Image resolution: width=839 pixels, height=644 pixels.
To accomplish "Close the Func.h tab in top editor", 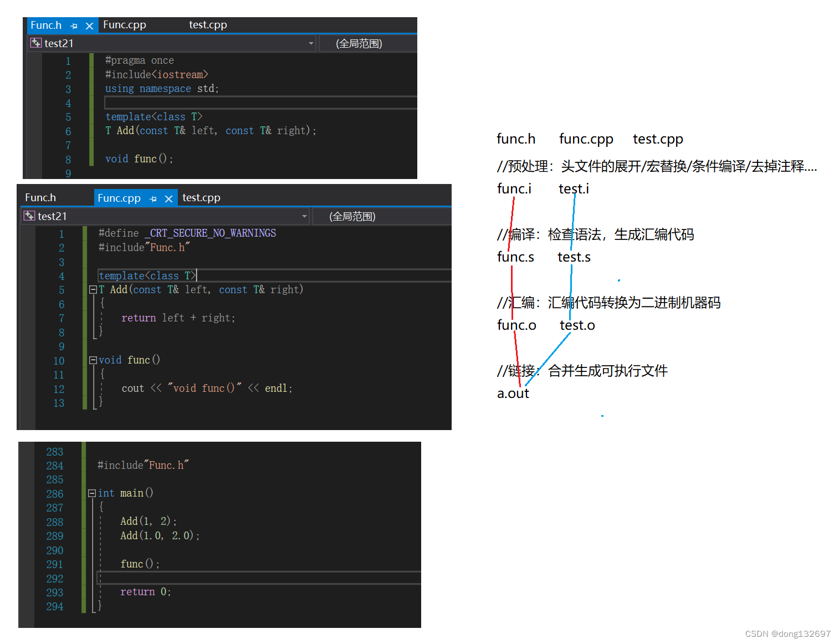I will (89, 26).
